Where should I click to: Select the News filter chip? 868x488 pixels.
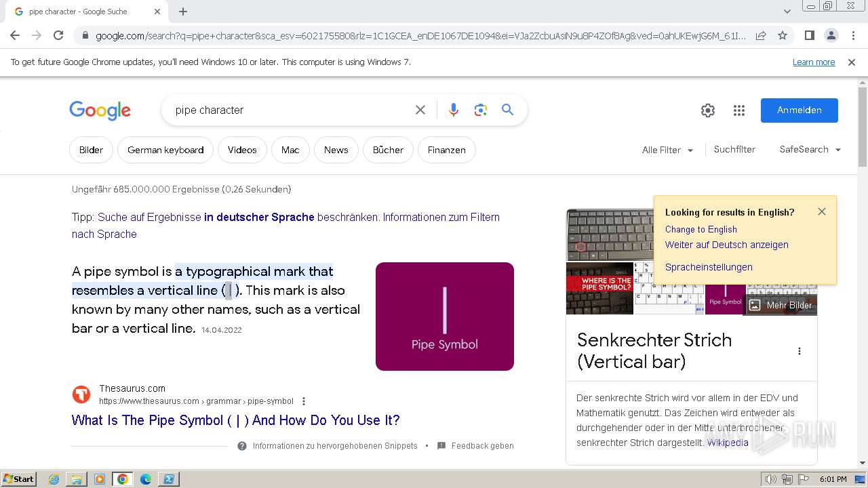(x=336, y=150)
